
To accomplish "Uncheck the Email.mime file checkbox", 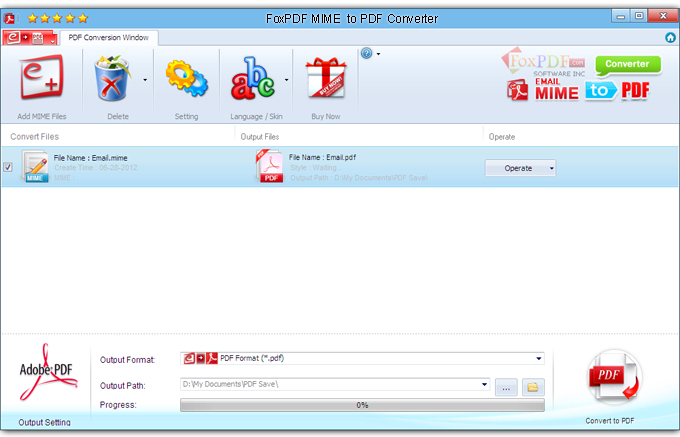I will click(8, 167).
